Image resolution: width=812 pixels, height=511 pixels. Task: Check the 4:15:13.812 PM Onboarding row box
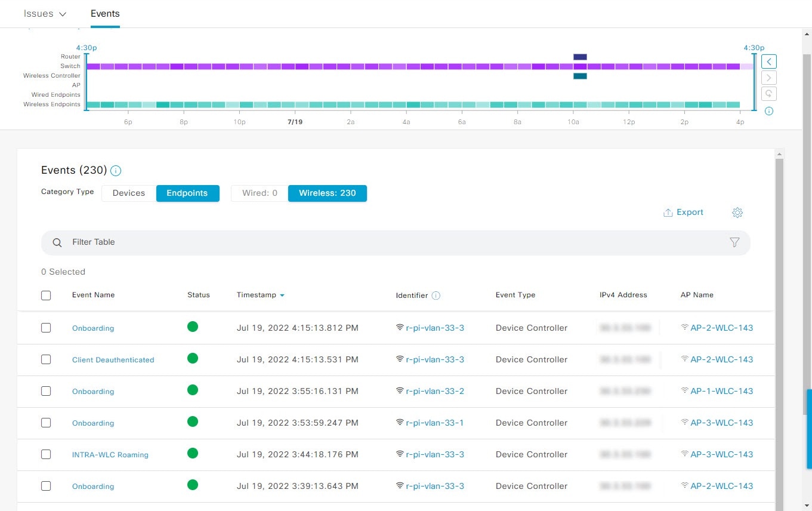pos(46,328)
